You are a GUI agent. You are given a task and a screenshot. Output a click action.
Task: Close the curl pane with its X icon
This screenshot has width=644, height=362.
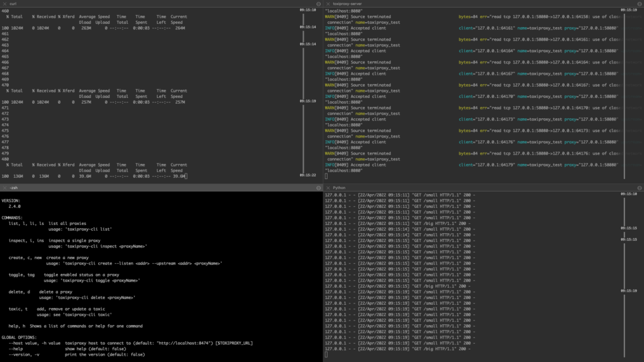point(4,4)
